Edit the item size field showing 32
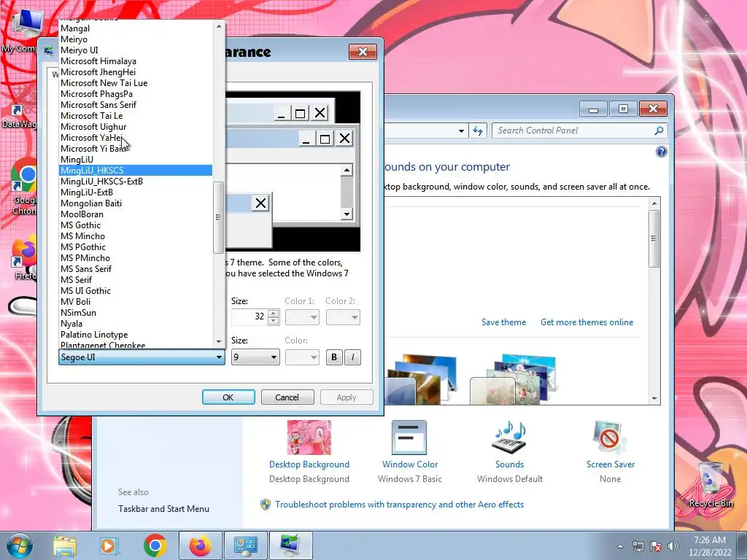Viewport: 747px width, 560px height. click(x=249, y=317)
